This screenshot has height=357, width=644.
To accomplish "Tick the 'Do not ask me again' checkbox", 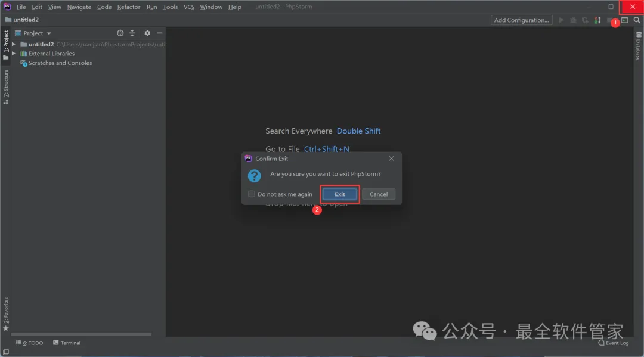I will tap(252, 194).
